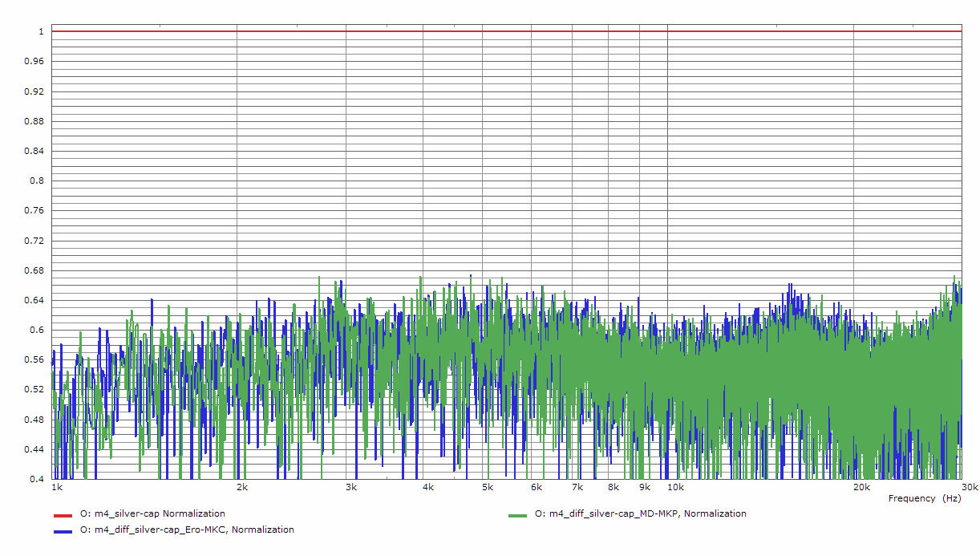The image size is (980, 556).
Task: Click the 5k frequency axis label
Action: click(488, 487)
